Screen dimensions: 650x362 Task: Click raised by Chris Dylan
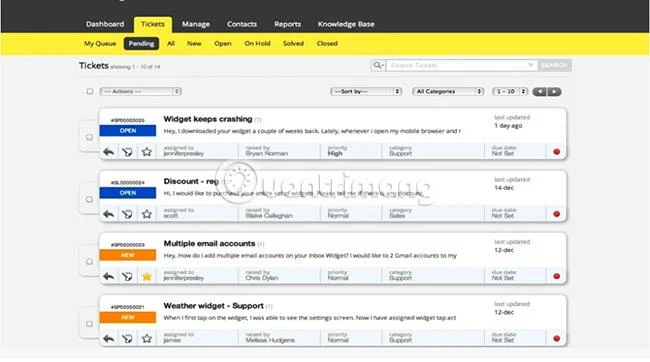click(x=262, y=278)
